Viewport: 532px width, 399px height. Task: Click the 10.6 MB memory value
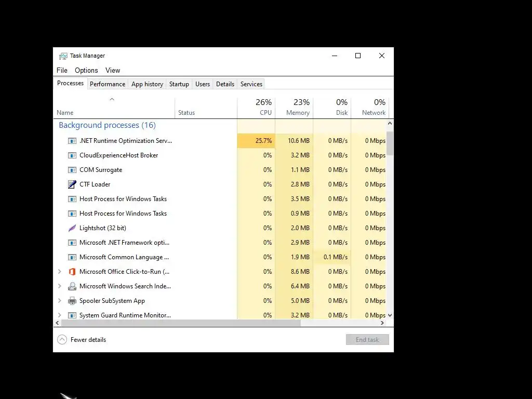299,141
